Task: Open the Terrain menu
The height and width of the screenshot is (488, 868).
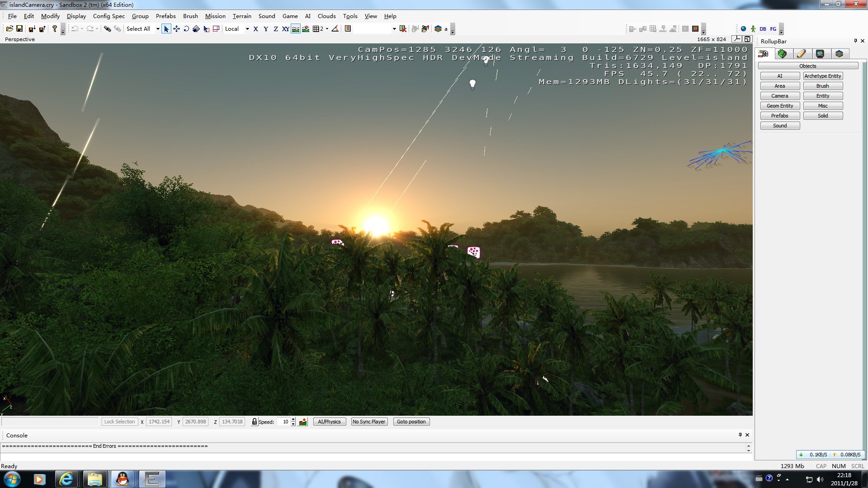Action: coord(242,16)
